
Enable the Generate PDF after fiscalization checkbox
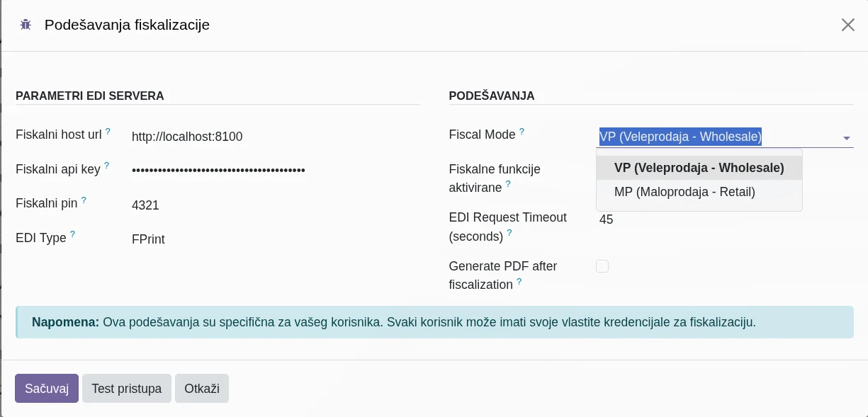click(x=602, y=266)
